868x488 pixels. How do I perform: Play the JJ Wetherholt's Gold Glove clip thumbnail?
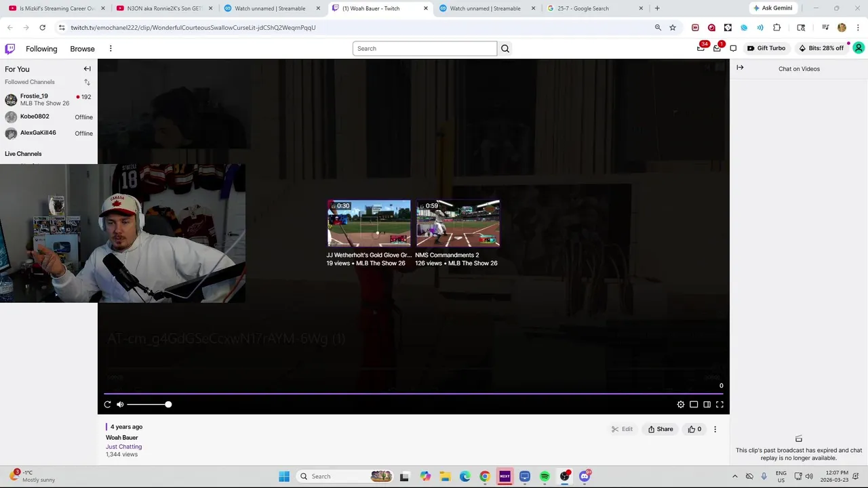point(369,223)
